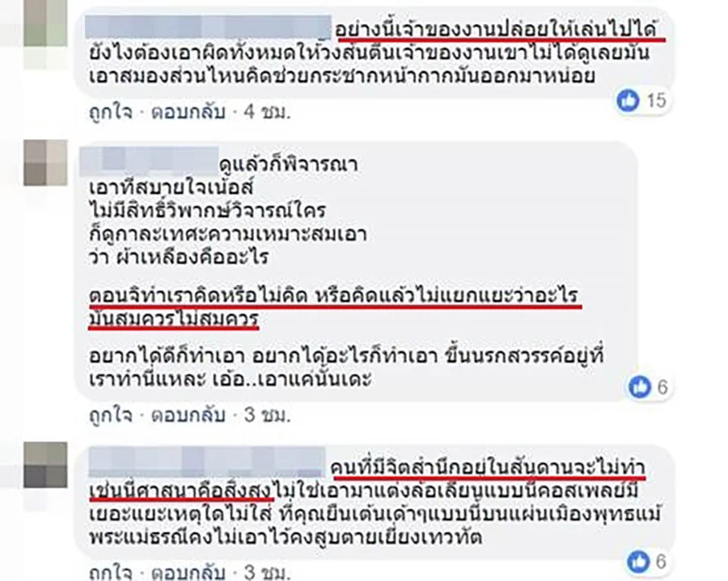This screenshot has height=581, width=728.
Task: Click the blurred name of second commenter
Action: pos(149,161)
